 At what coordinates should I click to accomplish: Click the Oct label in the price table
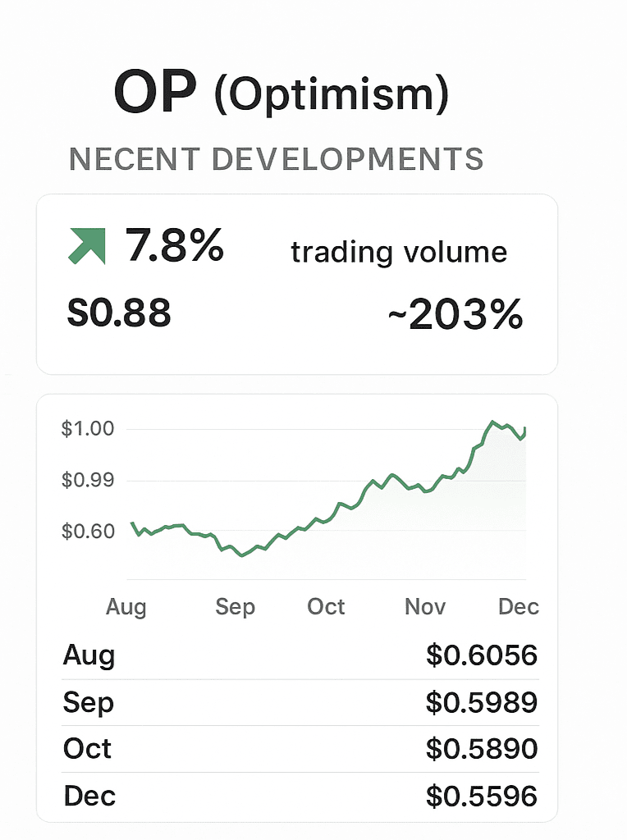pyautogui.click(x=87, y=749)
